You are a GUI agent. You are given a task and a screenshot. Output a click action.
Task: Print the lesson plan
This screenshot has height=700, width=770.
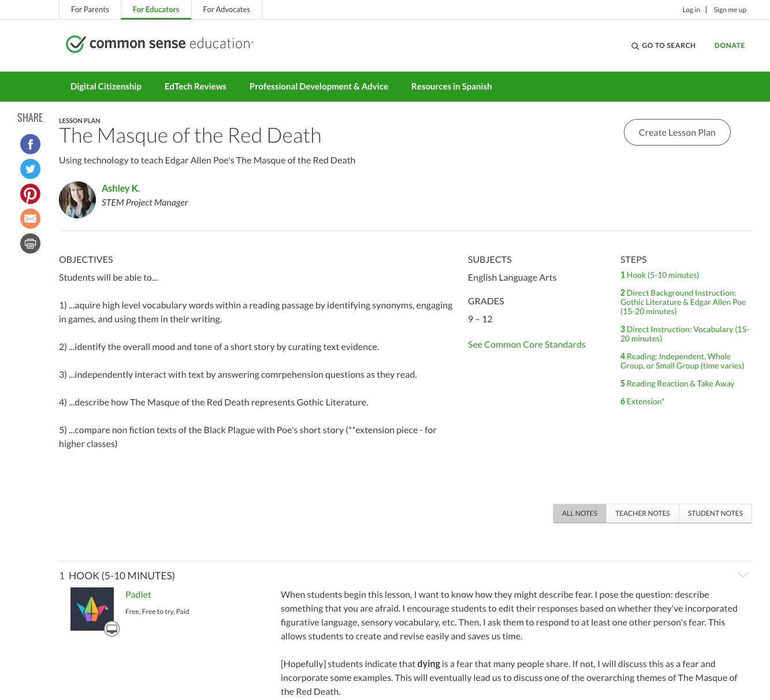coord(30,243)
